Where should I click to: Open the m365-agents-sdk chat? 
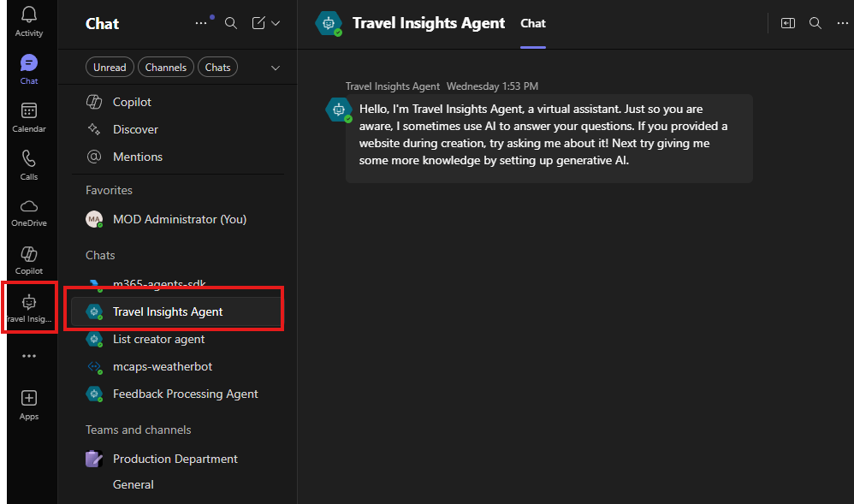tap(178, 282)
